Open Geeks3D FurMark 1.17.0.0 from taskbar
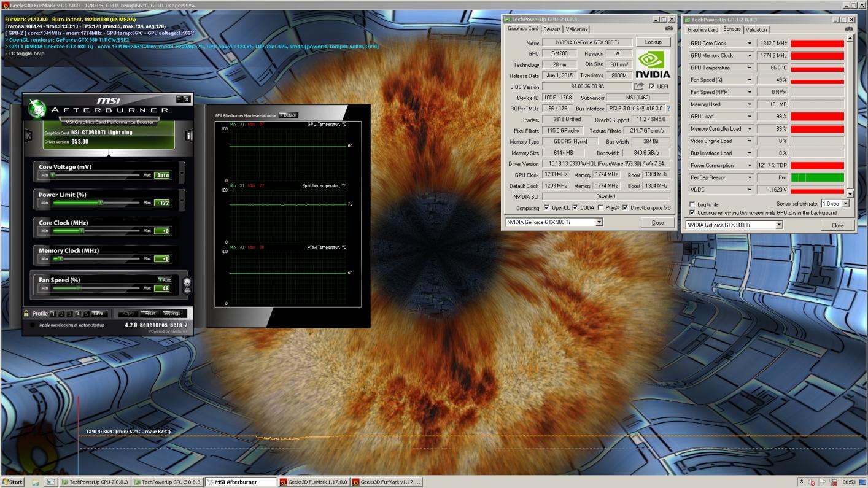The width and height of the screenshot is (868, 488). (314, 482)
